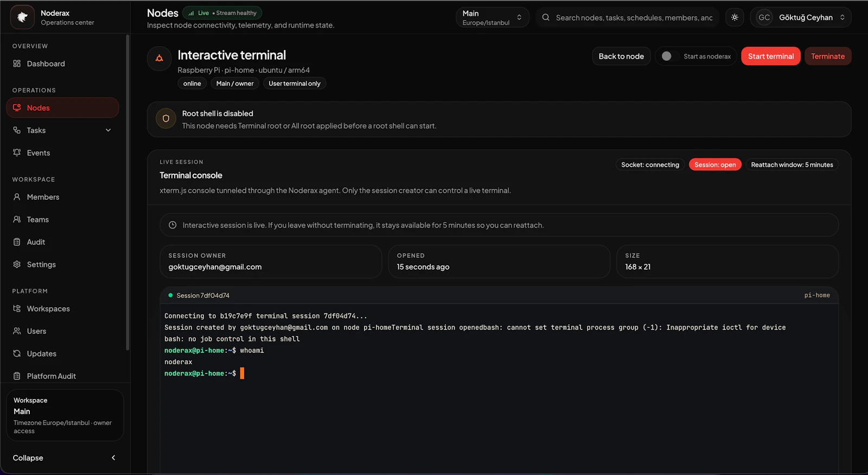Click the Settings gear icon in sidebar
Image resolution: width=868 pixels, height=475 pixels.
click(17, 264)
